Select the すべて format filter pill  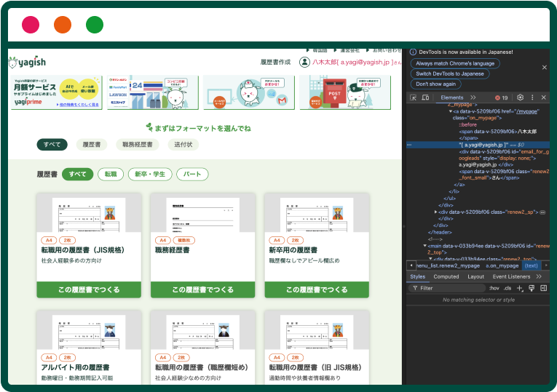point(52,145)
